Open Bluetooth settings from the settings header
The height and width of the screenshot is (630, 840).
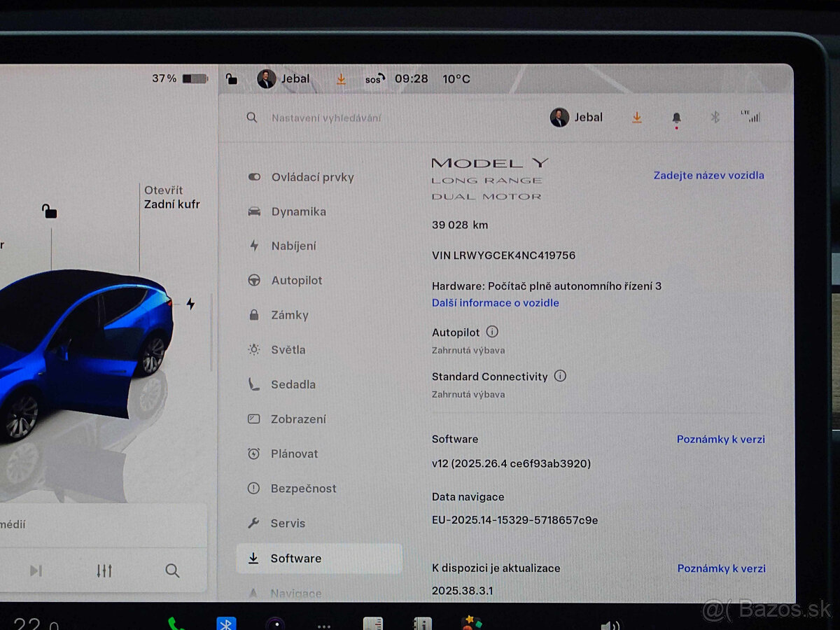click(x=715, y=117)
